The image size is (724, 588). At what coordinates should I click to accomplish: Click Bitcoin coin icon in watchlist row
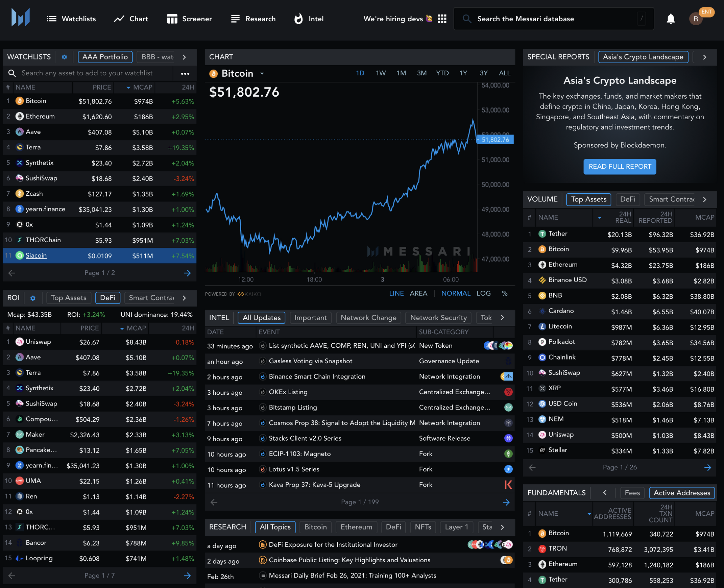[x=20, y=101]
